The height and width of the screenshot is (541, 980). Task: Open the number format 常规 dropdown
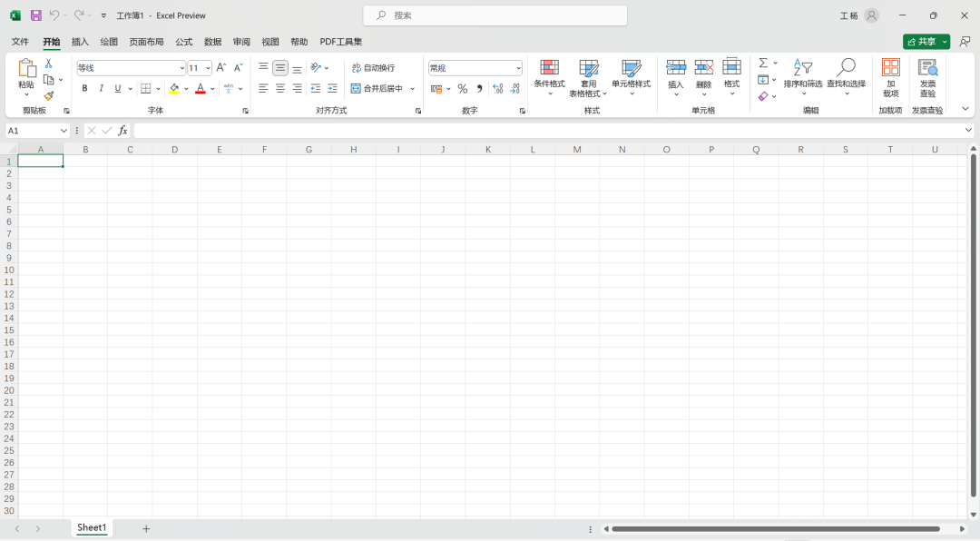[x=518, y=67]
